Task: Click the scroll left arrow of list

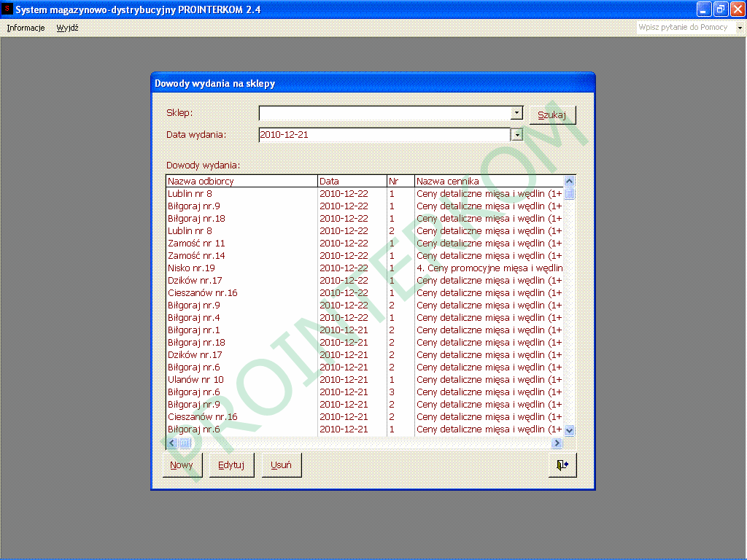Action: [x=173, y=443]
